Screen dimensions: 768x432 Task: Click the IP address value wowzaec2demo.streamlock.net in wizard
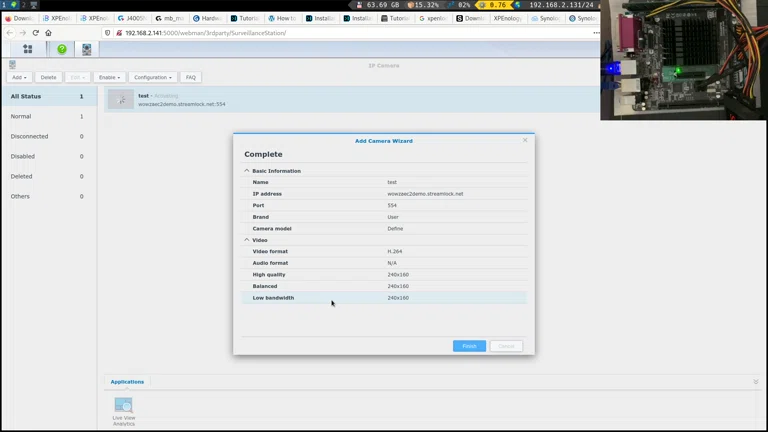click(425, 194)
